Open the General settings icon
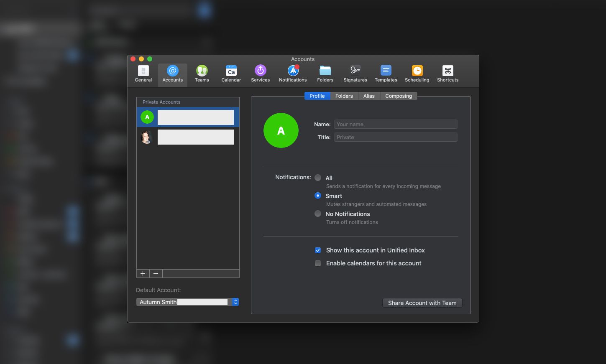 click(143, 74)
